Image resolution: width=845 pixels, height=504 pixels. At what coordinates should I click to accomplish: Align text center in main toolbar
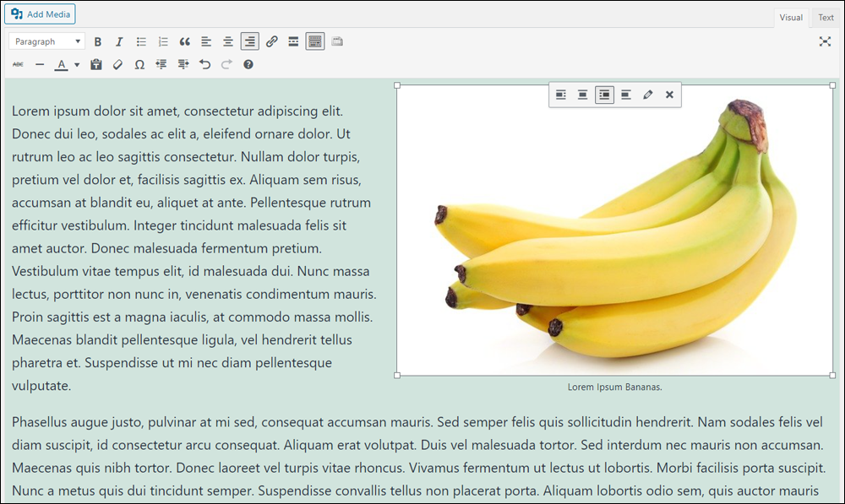[228, 41]
